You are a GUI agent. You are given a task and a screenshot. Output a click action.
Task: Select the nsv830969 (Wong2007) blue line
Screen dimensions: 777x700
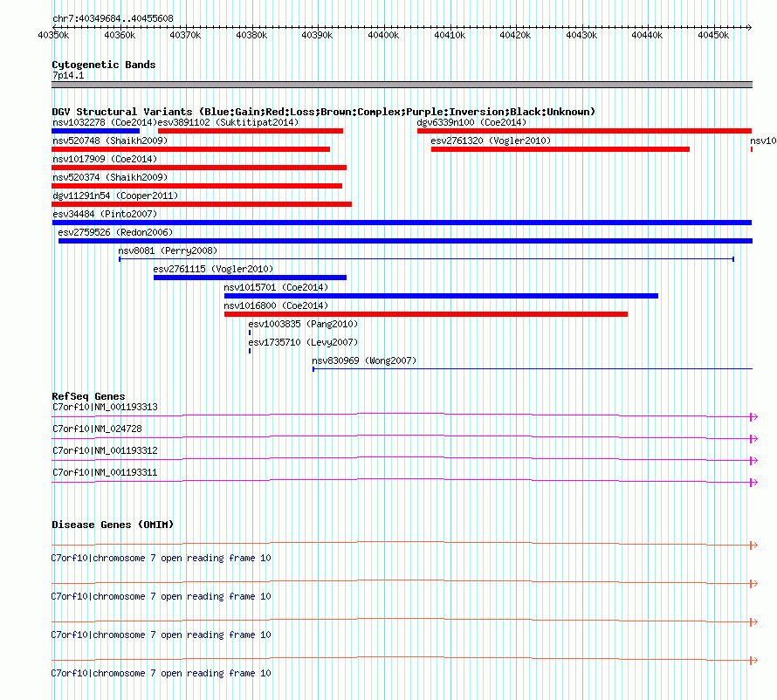(x=533, y=369)
